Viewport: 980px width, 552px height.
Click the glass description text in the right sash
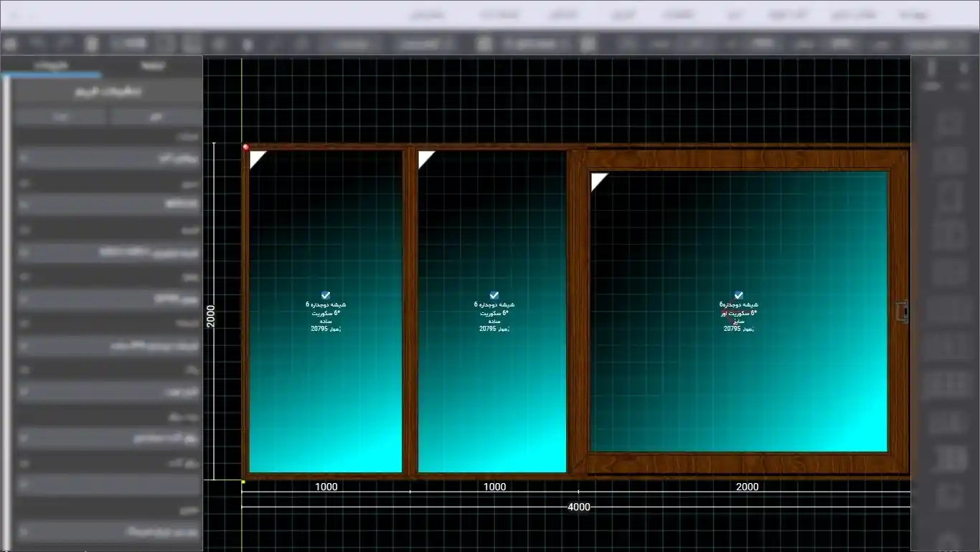739,317
